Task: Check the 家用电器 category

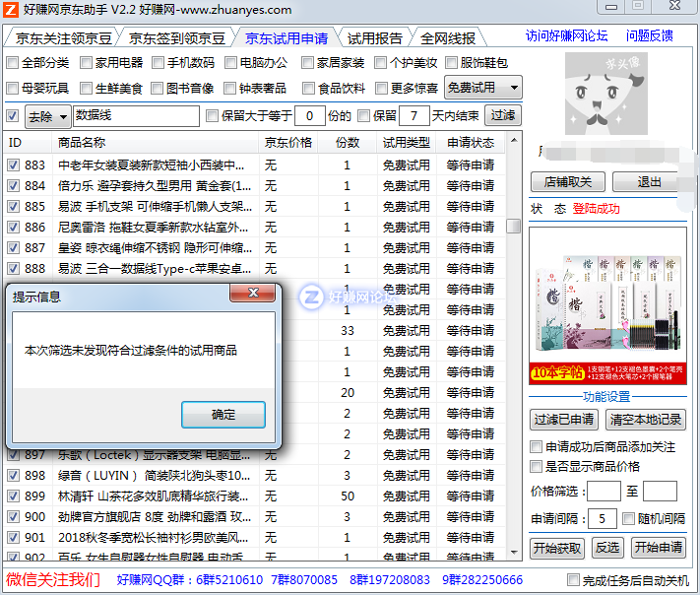Action: click(x=86, y=62)
